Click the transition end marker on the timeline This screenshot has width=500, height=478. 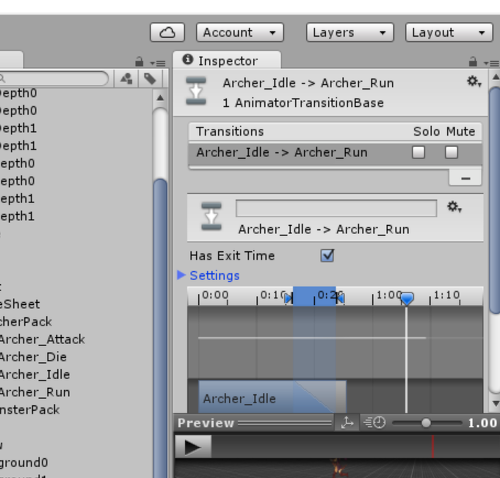pos(340,298)
